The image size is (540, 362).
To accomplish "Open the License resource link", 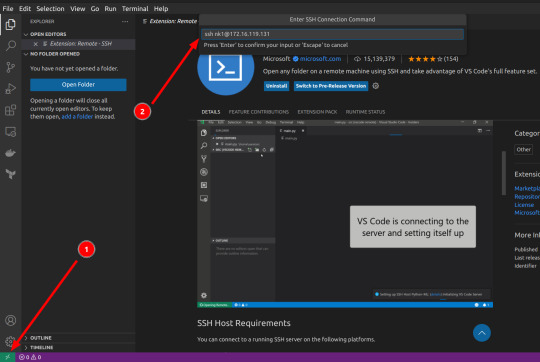I will pos(524,205).
